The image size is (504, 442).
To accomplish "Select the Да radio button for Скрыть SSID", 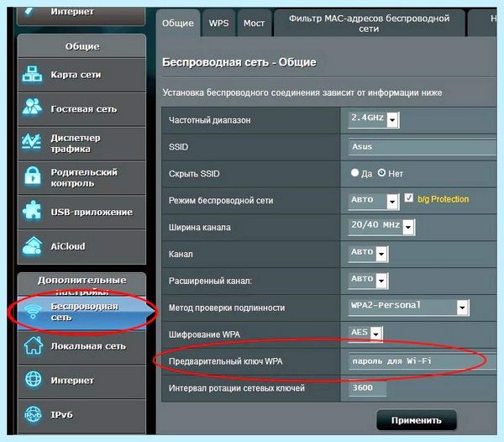I will [x=354, y=173].
